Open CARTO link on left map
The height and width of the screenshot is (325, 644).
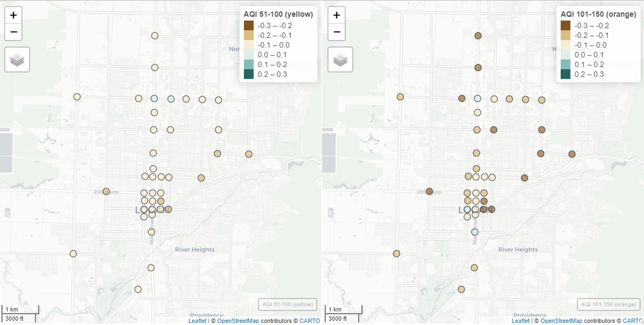click(x=309, y=321)
